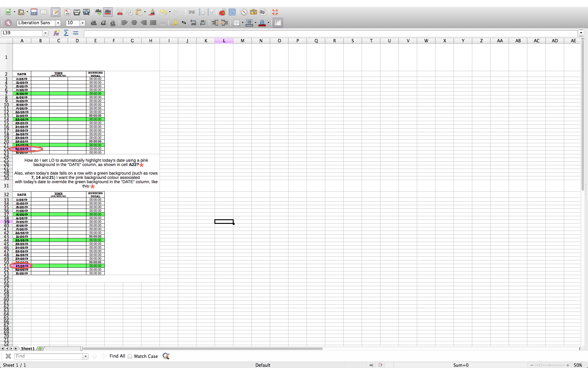Click the Save document icon
Screen dimensions: 588x368
coord(34,12)
